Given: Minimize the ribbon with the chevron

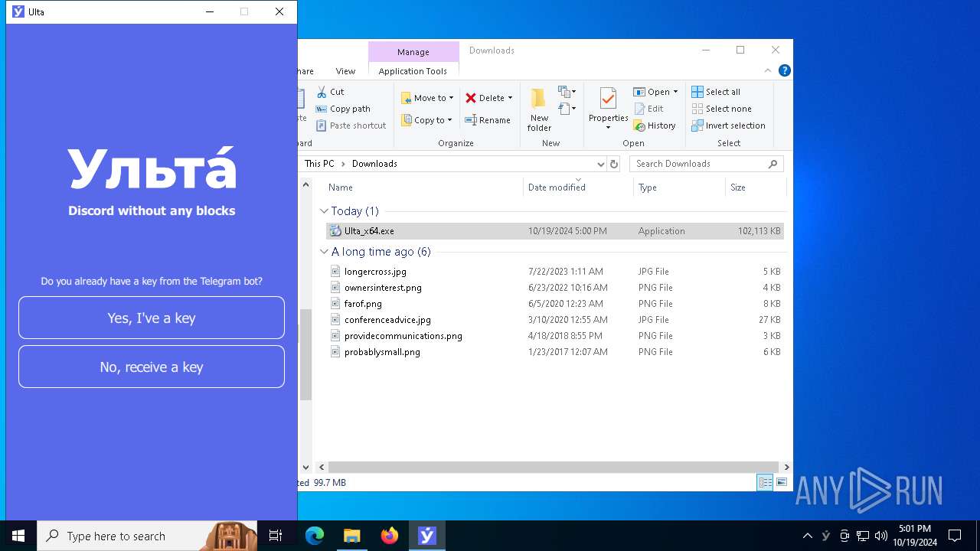Looking at the screenshot, I should (x=768, y=70).
